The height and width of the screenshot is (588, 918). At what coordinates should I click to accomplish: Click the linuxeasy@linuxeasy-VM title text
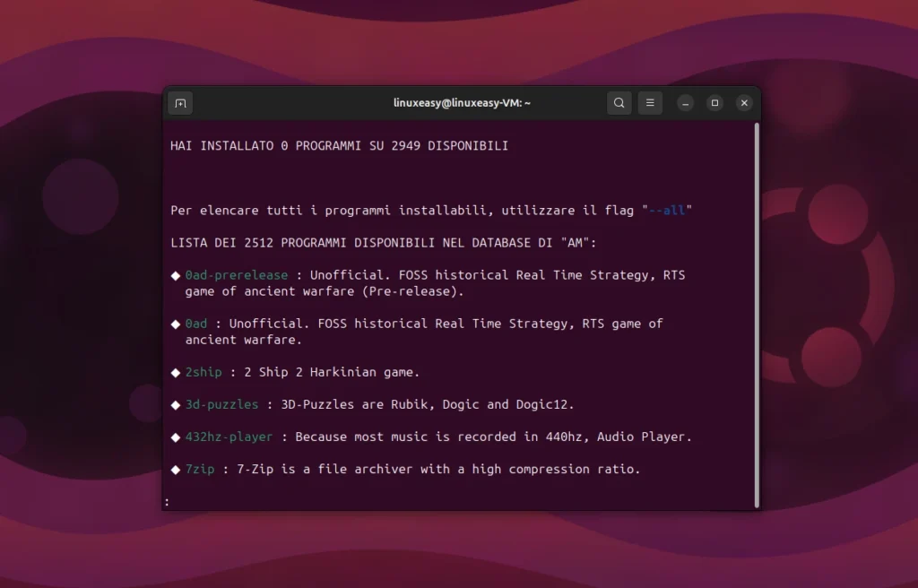point(463,102)
